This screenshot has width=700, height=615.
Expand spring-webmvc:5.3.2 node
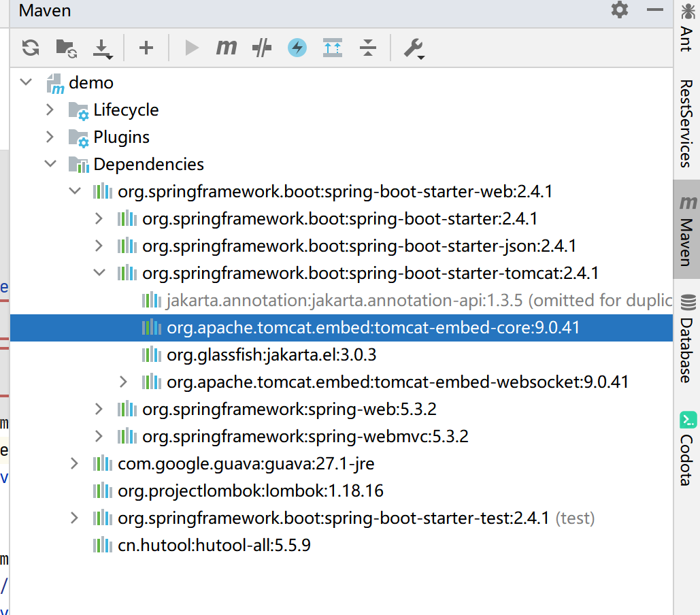[99, 437]
